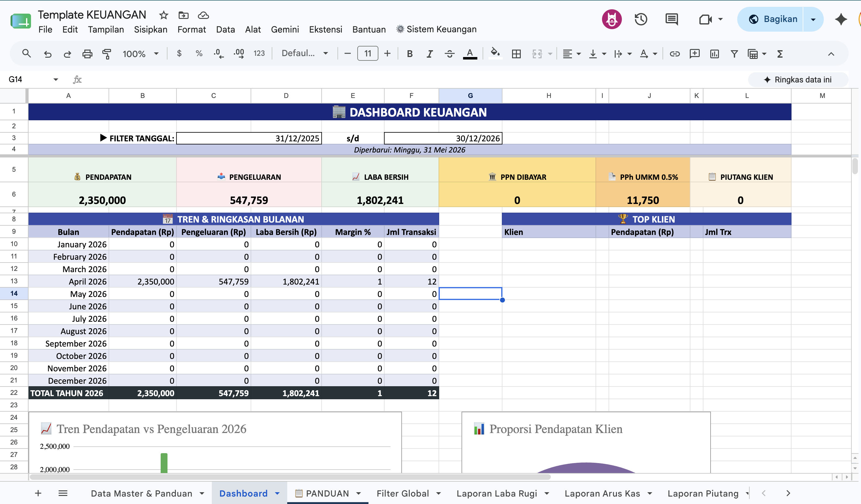The image size is (861, 504).
Task: Show the all sheets list
Action: point(63,493)
